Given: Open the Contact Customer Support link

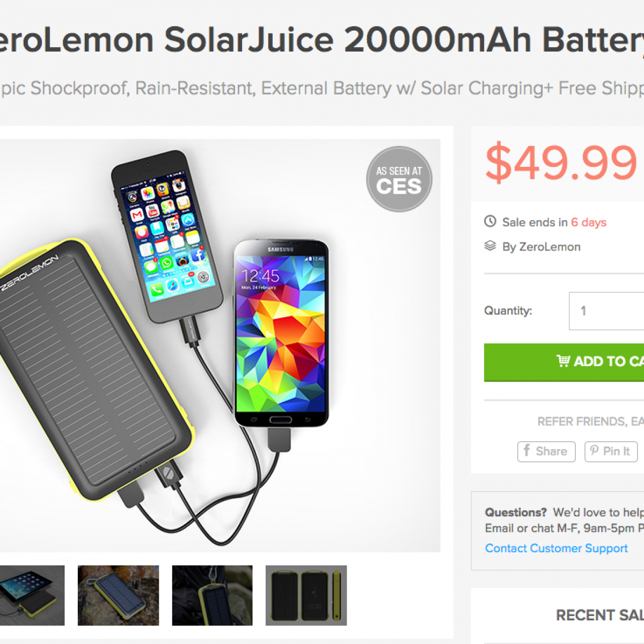Looking at the screenshot, I should pos(556,548).
